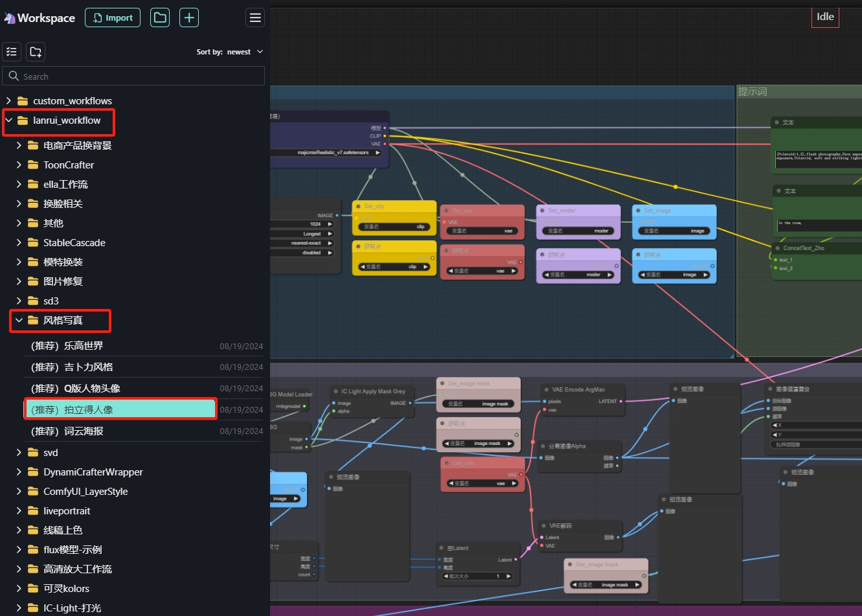Screen dimensions: 862x616
Task: Expand the IC-Light-打光 folder chevron
Action: point(19,608)
